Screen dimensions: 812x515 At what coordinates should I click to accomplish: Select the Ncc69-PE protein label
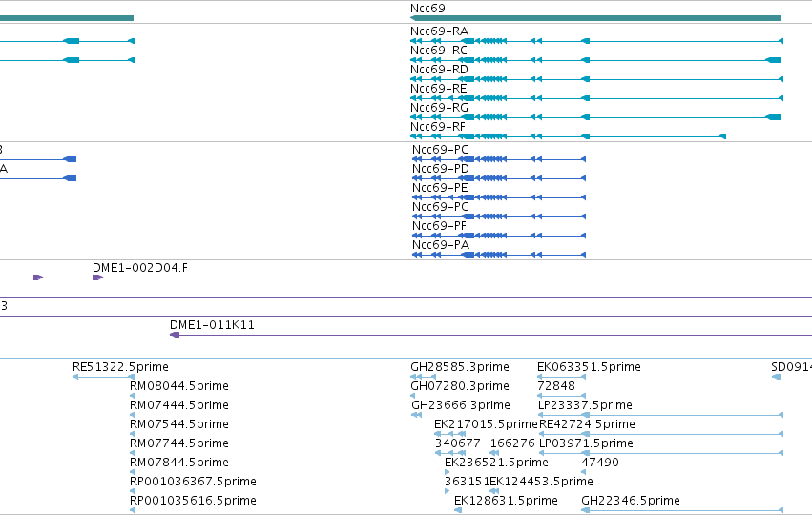coord(440,188)
